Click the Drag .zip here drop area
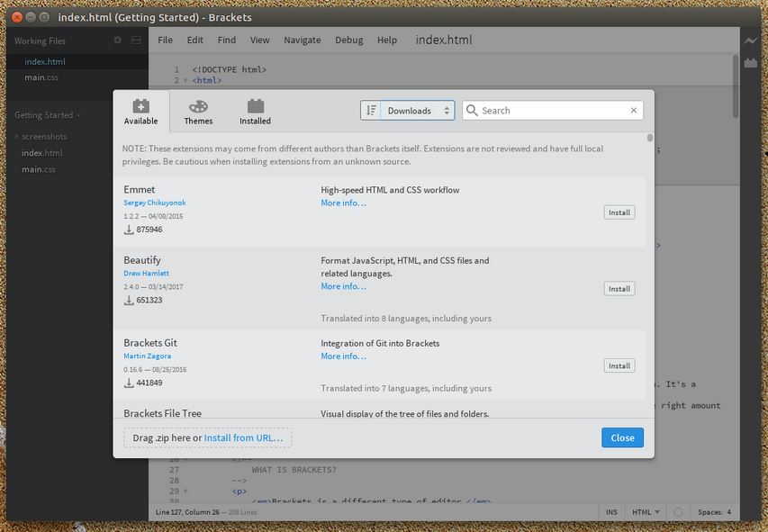 coord(208,437)
